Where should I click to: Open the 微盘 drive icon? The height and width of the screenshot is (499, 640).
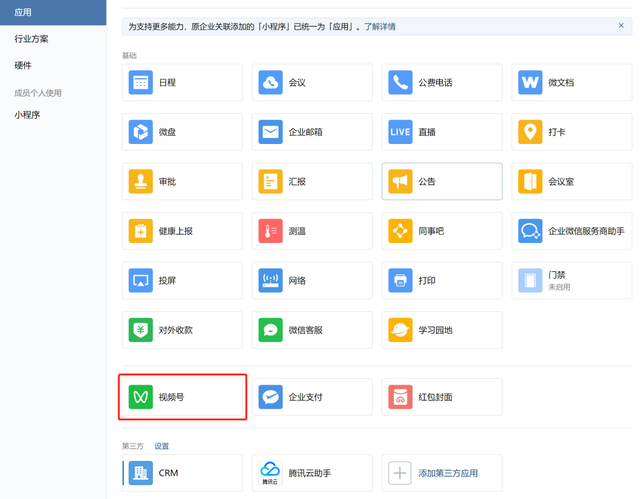pyautogui.click(x=140, y=132)
